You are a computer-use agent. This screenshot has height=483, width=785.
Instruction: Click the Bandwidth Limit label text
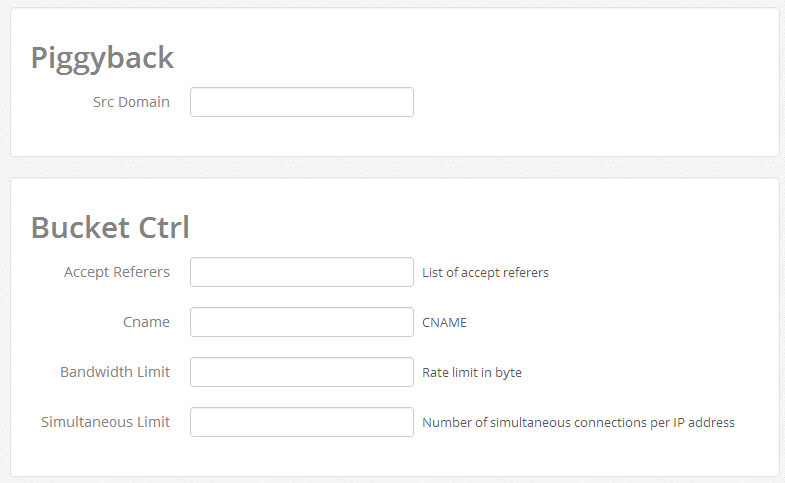(115, 372)
